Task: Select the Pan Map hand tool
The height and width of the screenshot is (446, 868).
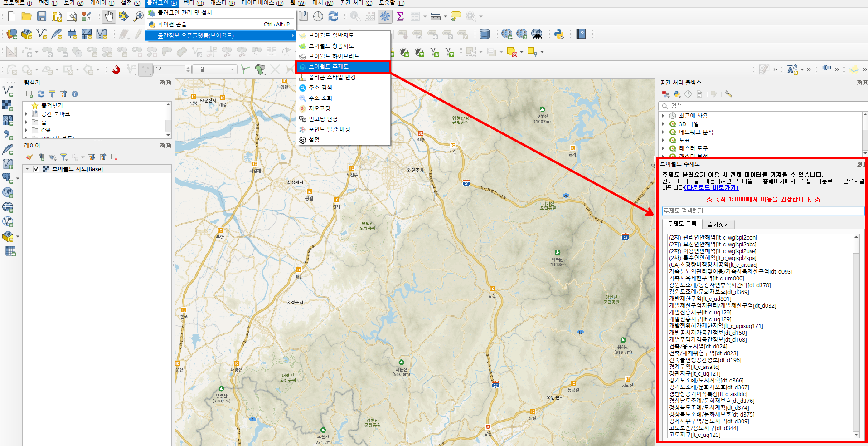Action: [108, 17]
